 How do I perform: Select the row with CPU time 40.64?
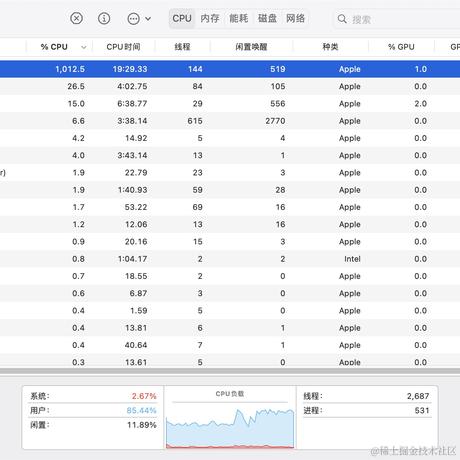(230, 345)
